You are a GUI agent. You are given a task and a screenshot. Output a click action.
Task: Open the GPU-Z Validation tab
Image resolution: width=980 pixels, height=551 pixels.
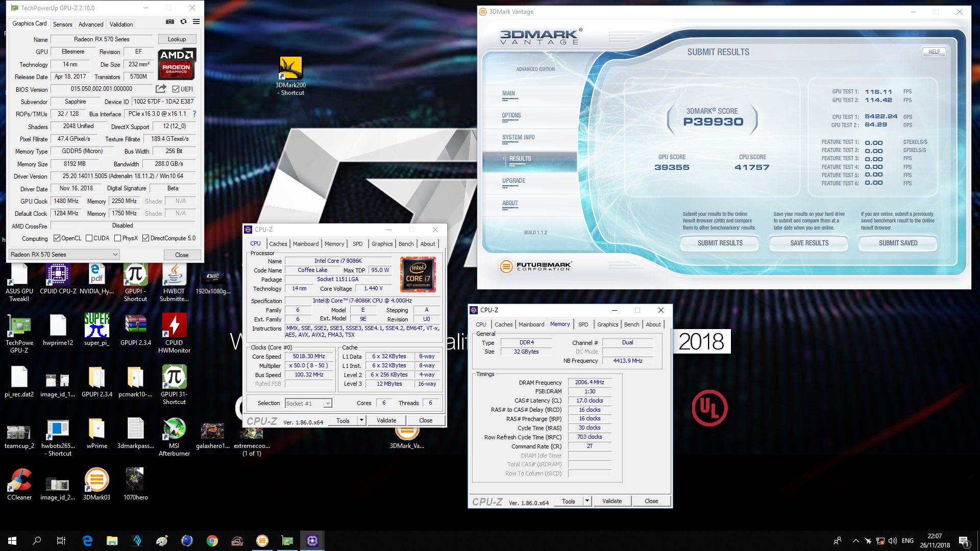(121, 24)
